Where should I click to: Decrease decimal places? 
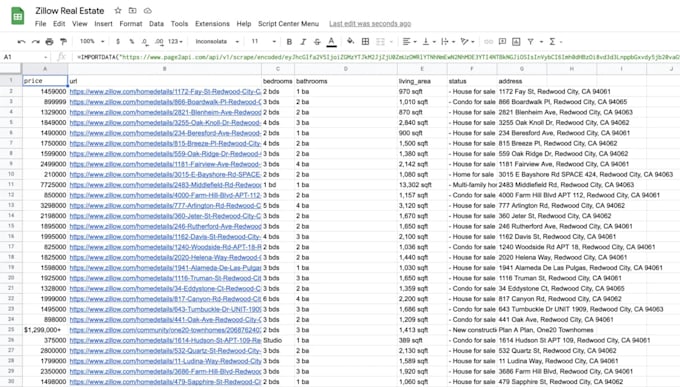(x=145, y=42)
